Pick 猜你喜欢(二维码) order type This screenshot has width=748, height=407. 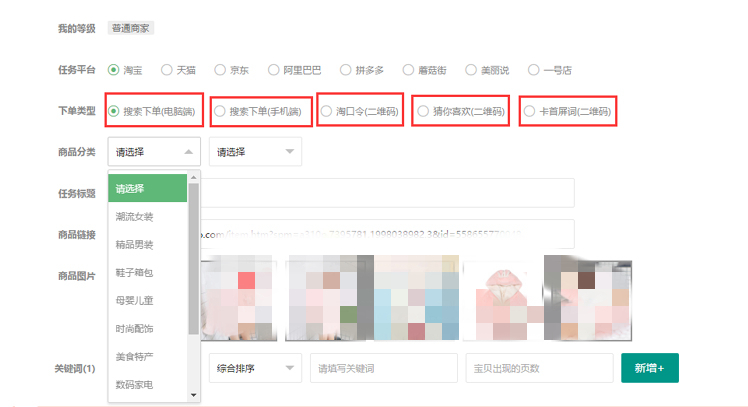coord(424,112)
